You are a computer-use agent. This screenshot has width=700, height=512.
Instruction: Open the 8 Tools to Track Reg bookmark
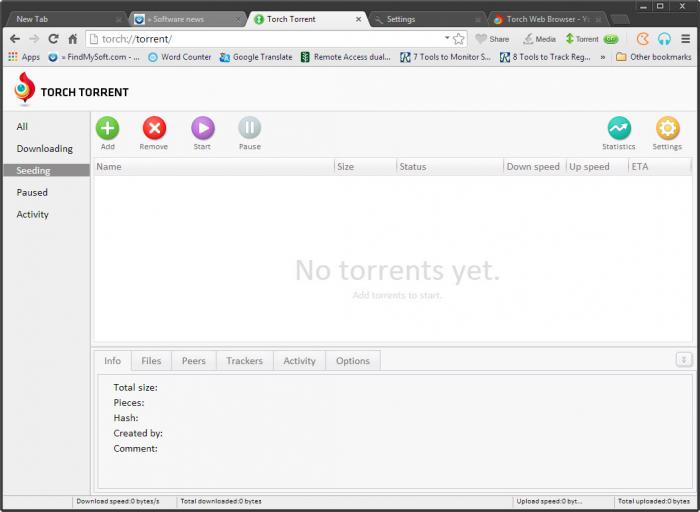coord(545,57)
